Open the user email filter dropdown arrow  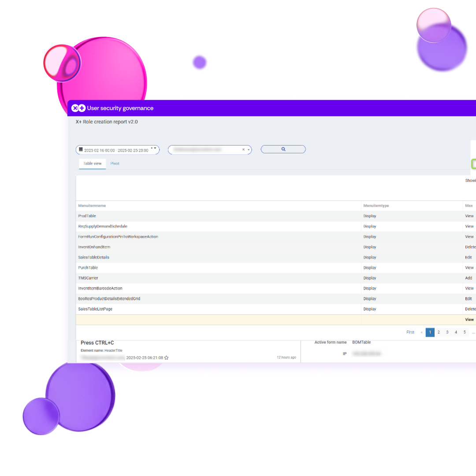(248, 149)
